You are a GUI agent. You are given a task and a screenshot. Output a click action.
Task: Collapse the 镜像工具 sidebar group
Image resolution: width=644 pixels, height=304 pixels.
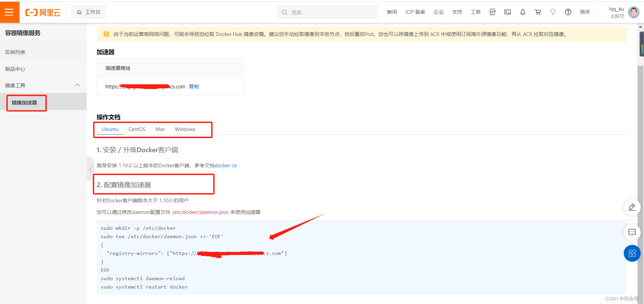click(77, 85)
